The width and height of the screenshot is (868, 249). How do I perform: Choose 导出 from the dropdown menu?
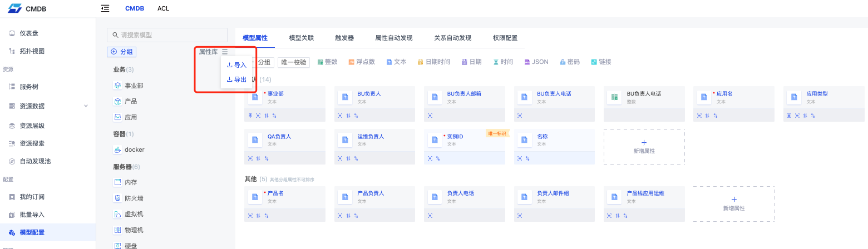pyautogui.click(x=236, y=79)
